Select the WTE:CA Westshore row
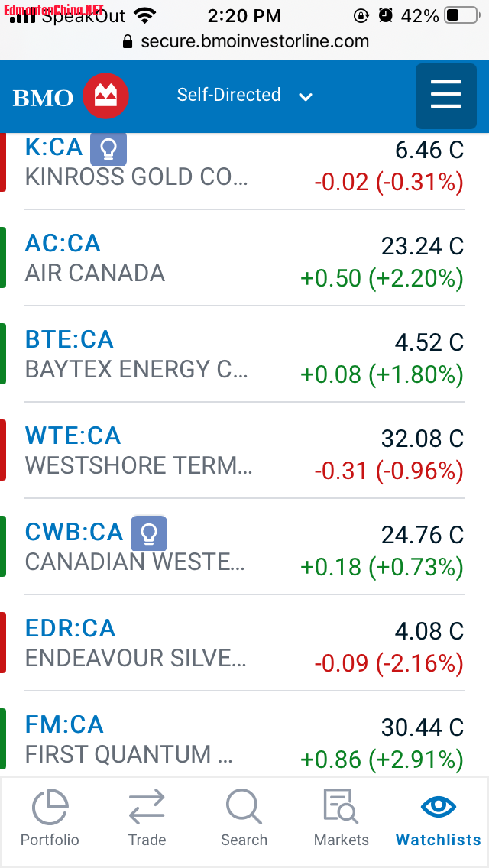489x868 pixels. [x=244, y=450]
